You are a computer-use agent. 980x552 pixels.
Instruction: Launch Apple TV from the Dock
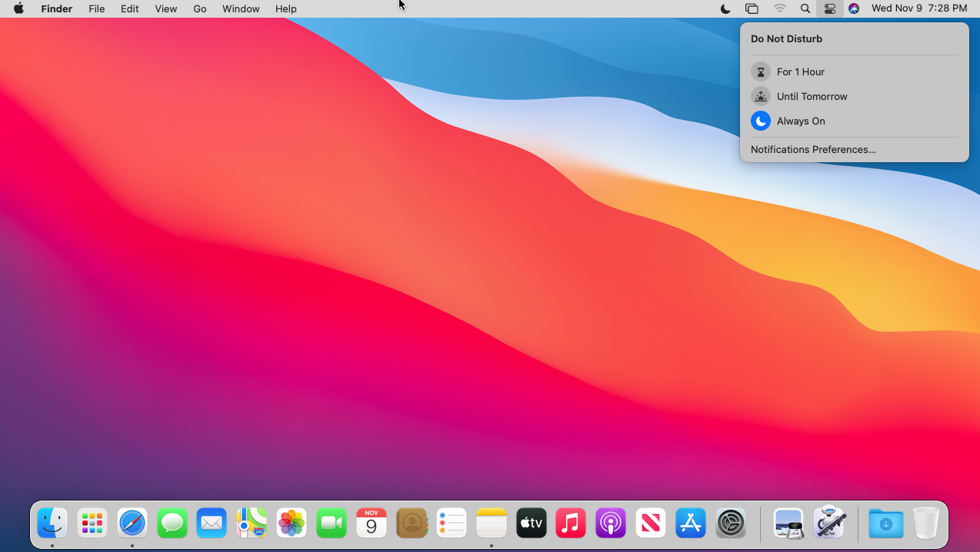[x=532, y=524]
